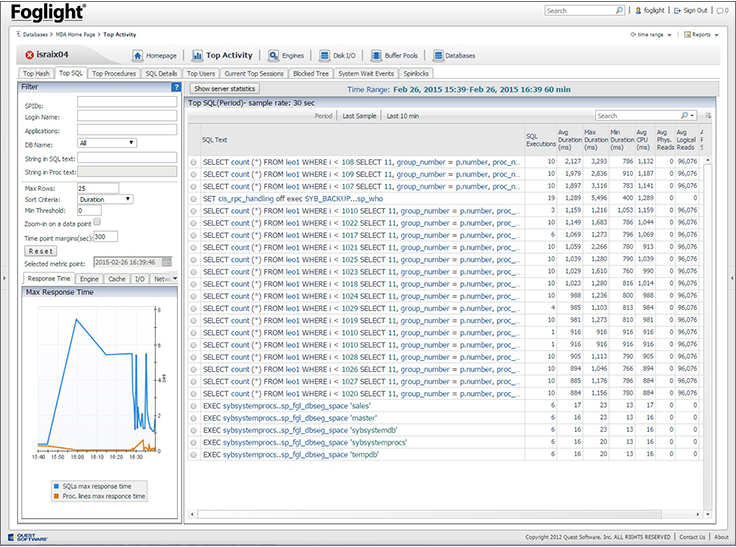
Task: Expand the right side panel arrow
Action: pyautogui.click(x=732, y=278)
